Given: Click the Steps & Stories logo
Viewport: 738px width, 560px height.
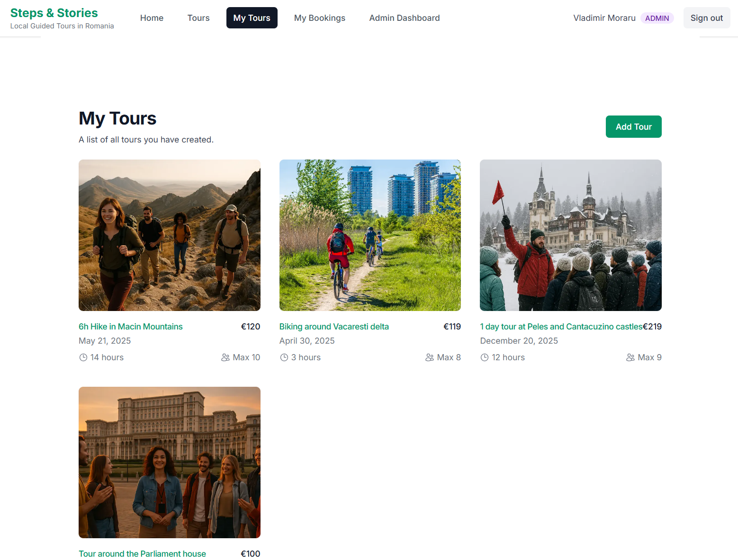Looking at the screenshot, I should 54,13.
